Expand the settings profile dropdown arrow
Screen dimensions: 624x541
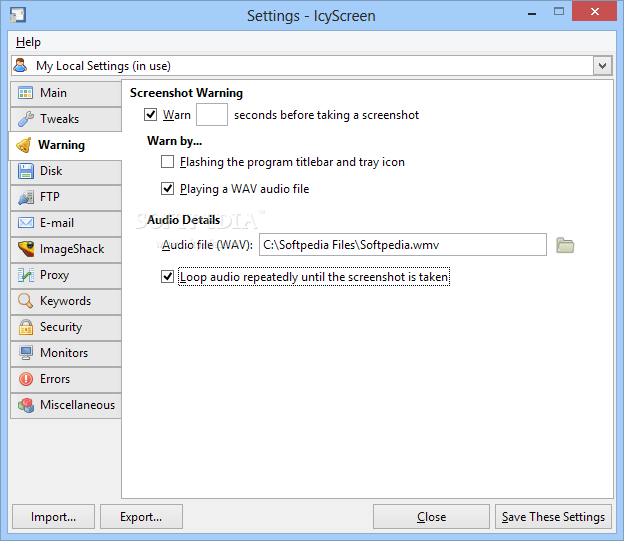click(x=602, y=66)
